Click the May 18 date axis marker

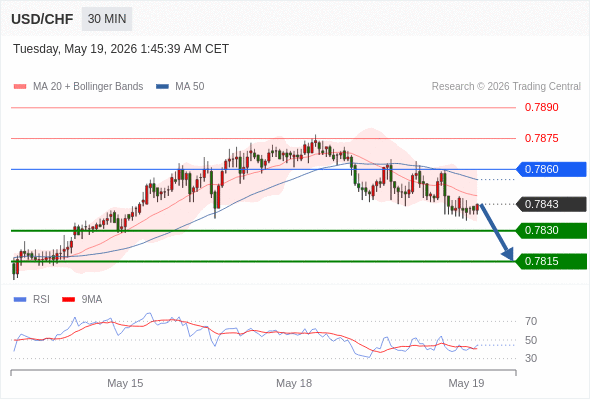pyautogui.click(x=294, y=383)
